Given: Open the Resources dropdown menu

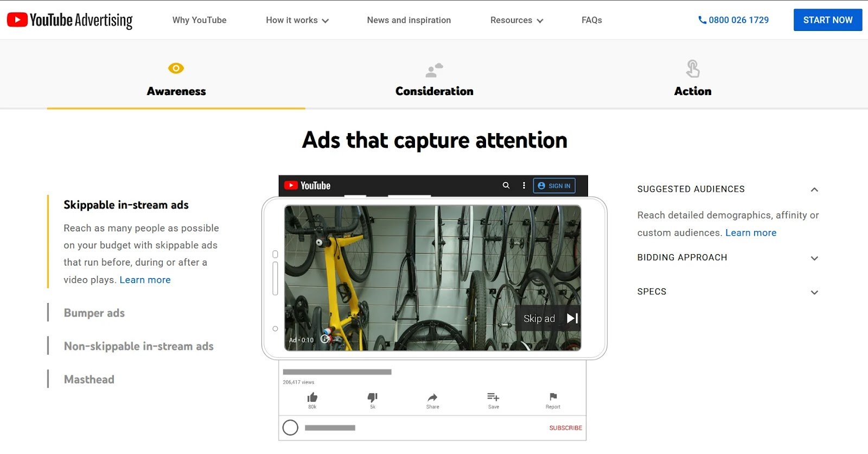Looking at the screenshot, I should [x=516, y=20].
